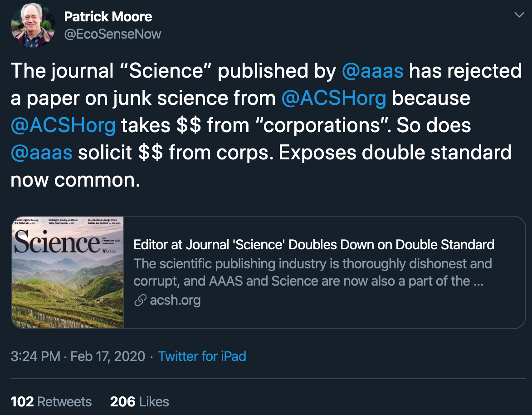View the 102 Retweets list
This screenshot has height=415, width=532.
click(x=51, y=402)
